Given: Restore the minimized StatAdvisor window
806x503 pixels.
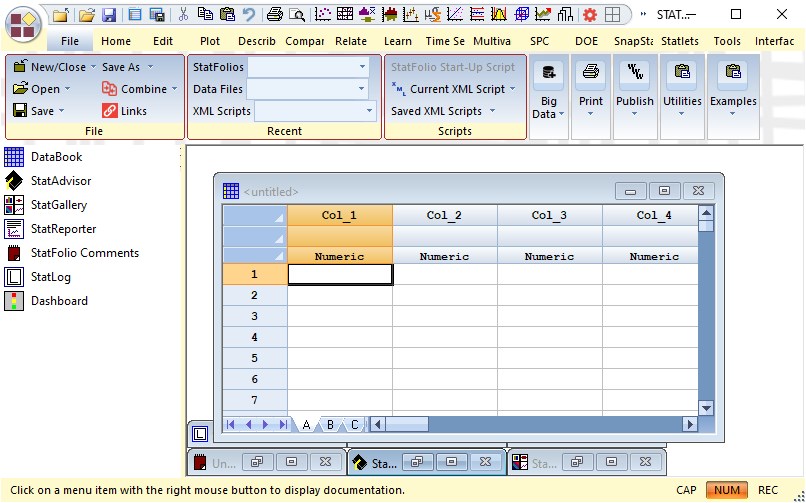Looking at the screenshot, I should [417, 462].
